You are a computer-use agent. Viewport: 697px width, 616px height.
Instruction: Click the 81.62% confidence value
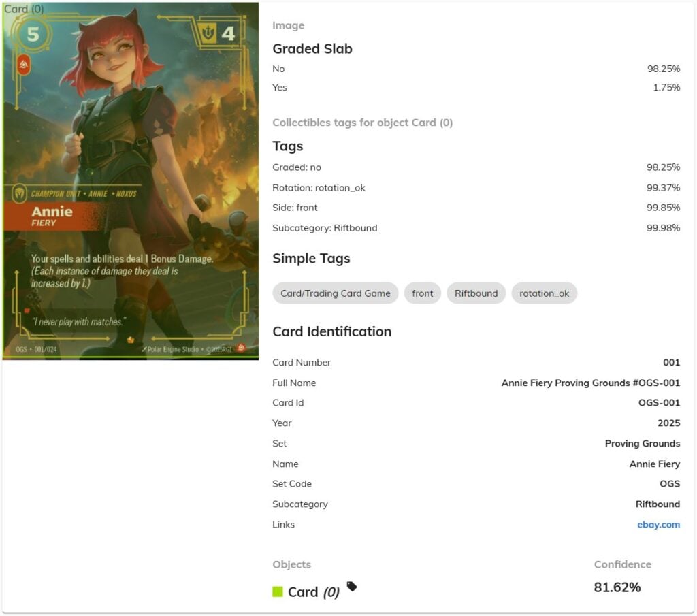617,587
